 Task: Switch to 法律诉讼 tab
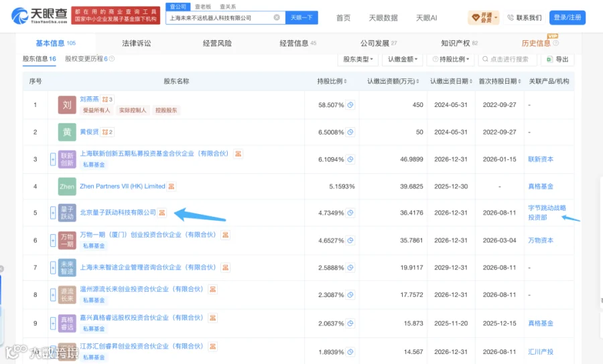pyautogui.click(x=137, y=43)
